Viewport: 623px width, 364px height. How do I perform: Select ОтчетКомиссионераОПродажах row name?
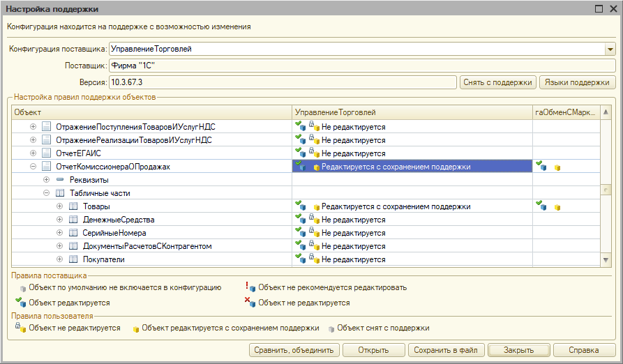point(113,167)
